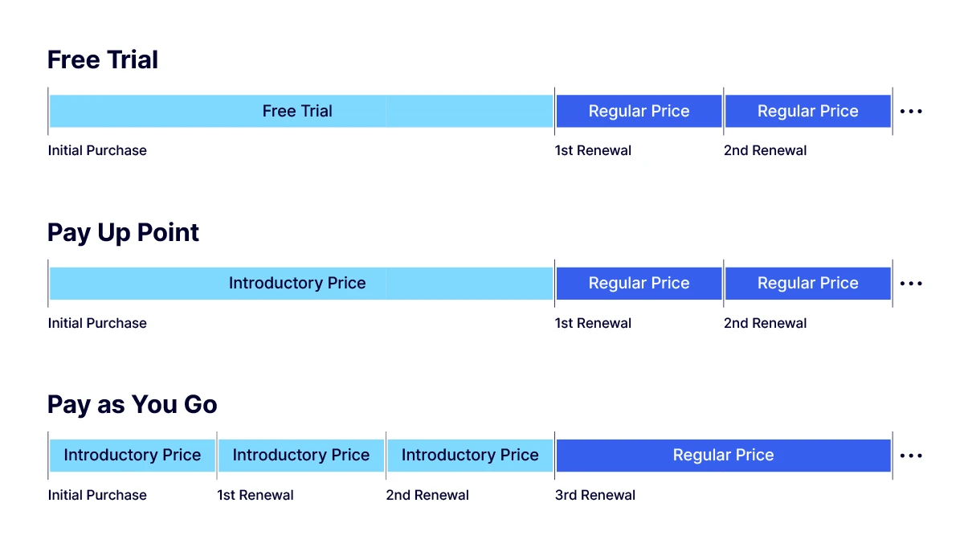The image size is (964, 560).
Task: Select the Introductory Price bar in Pay Up Point
Action: (x=297, y=284)
